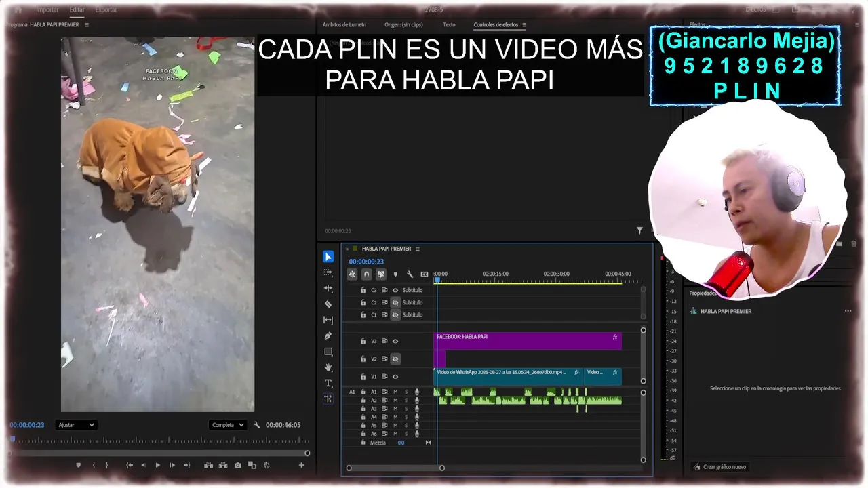The image size is (868, 488).
Task: Click the timeline timecode 00:00:00:23
Action: 366,262
